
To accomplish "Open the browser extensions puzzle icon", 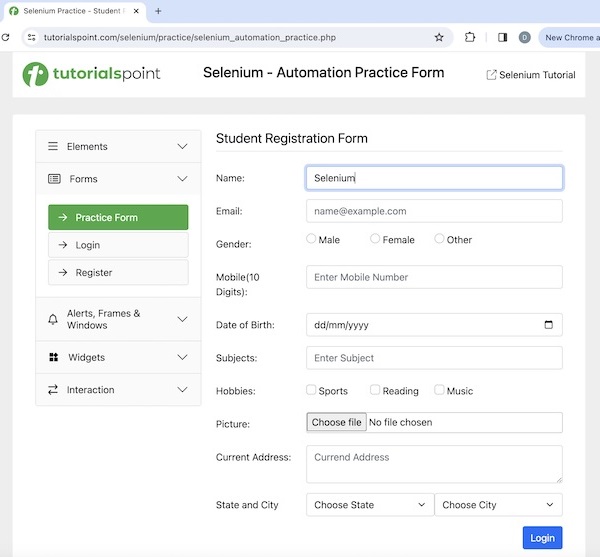I will tap(470, 37).
